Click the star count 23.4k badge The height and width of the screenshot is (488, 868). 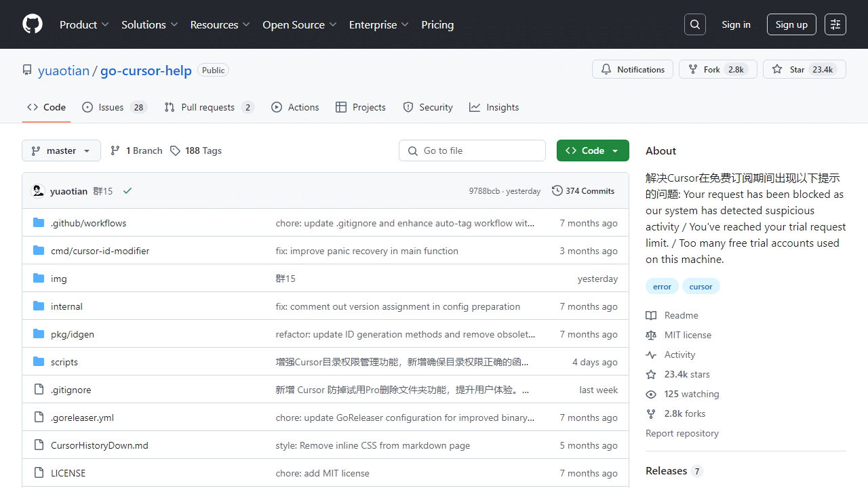point(823,69)
